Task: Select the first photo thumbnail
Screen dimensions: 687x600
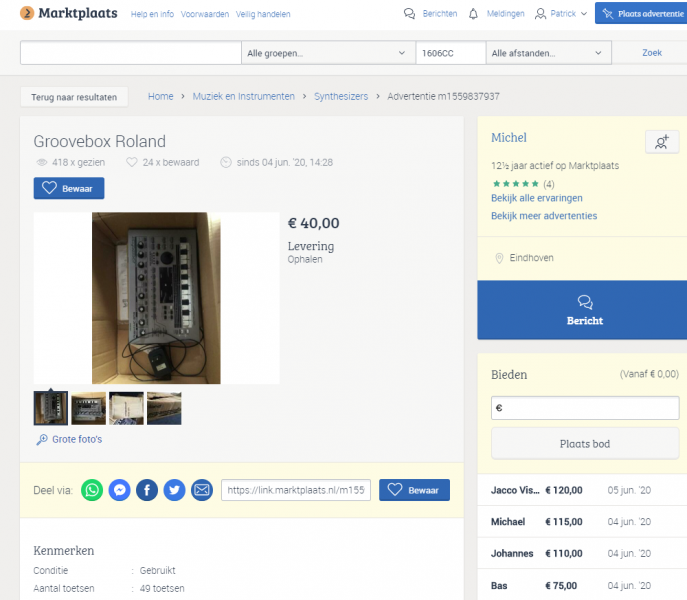Action: (x=51, y=408)
